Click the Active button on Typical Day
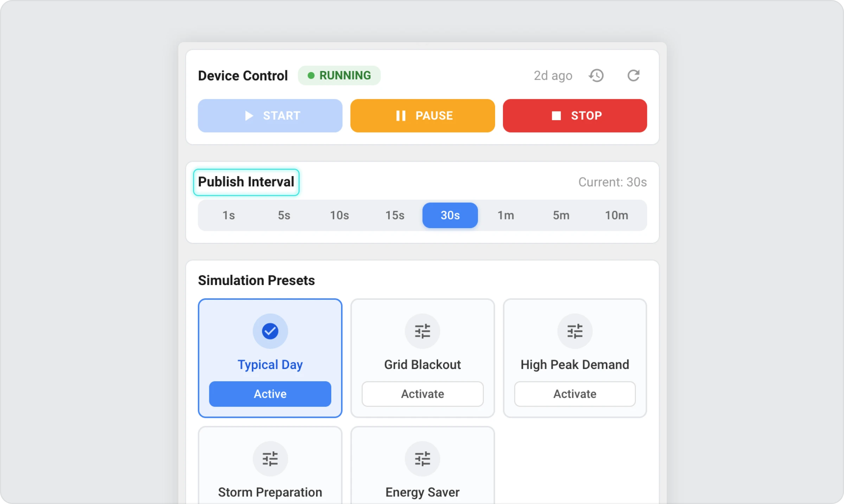The width and height of the screenshot is (844, 504). coord(270,394)
